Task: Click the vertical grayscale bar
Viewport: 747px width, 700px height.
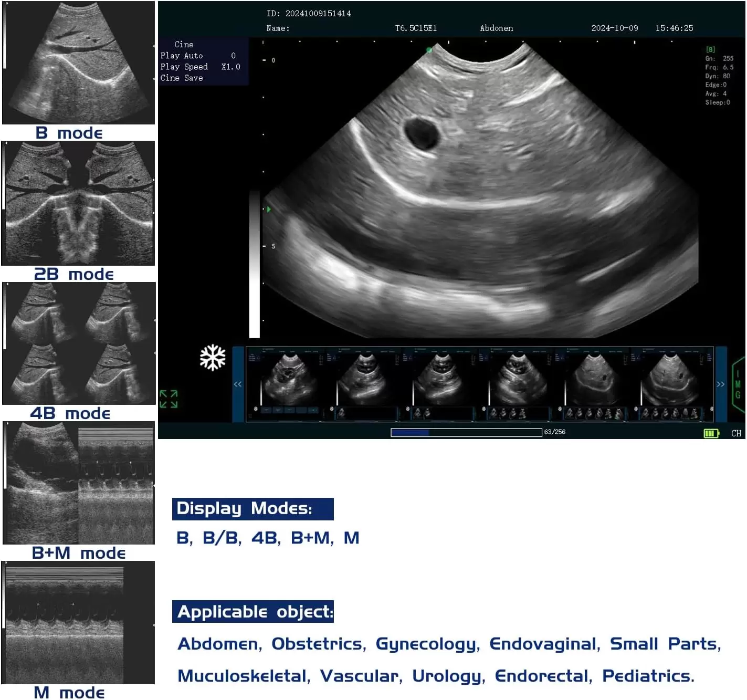Action: coord(255,264)
